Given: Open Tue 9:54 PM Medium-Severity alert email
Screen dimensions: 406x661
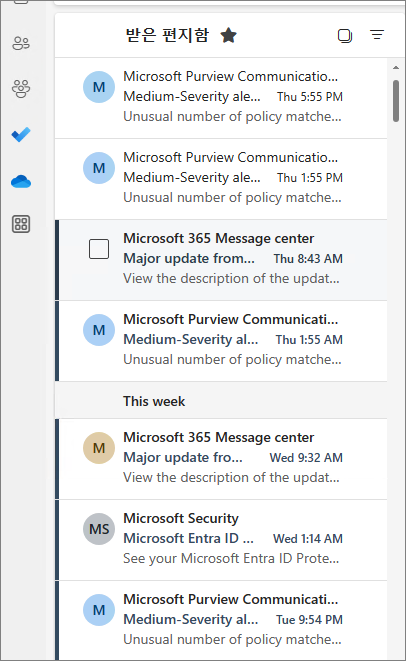Looking at the screenshot, I should (221, 621).
